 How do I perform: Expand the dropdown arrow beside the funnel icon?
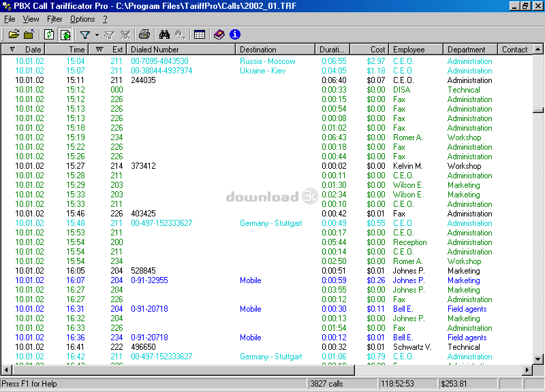click(97, 35)
